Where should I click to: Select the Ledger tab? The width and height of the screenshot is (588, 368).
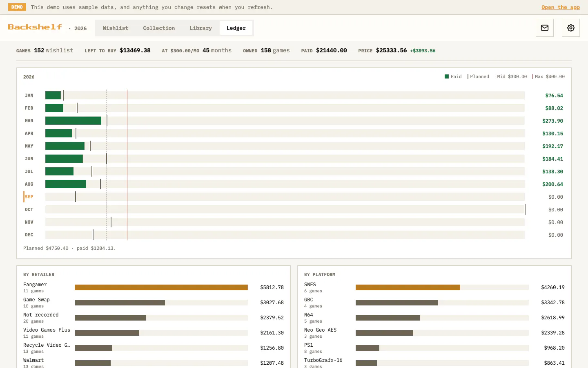click(x=236, y=28)
